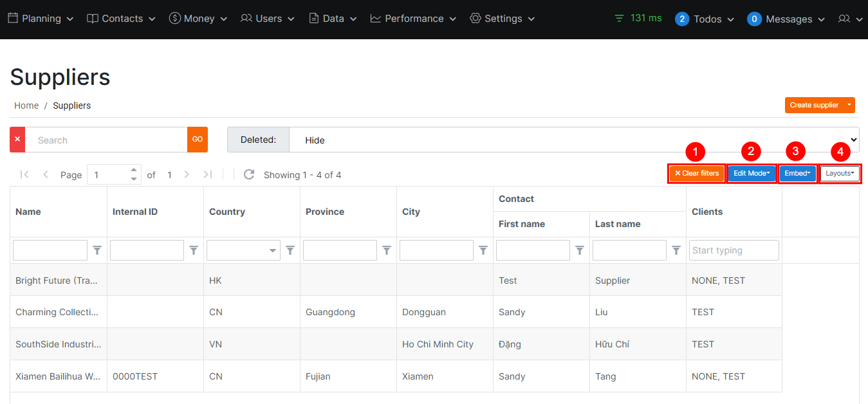Image resolution: width=868 pixels, height=404 pixels.
Task: Click filter icon for City column
Action: (483, 250)
